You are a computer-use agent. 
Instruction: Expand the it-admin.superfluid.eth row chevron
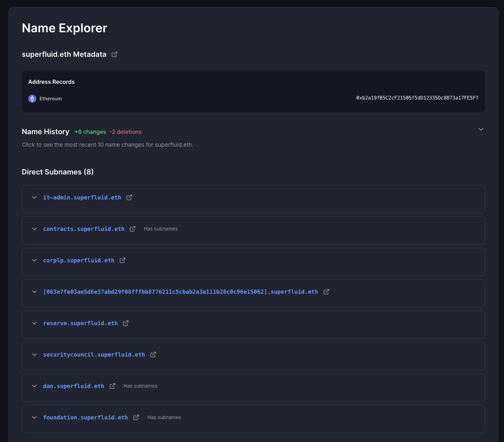tap(34, 197)
